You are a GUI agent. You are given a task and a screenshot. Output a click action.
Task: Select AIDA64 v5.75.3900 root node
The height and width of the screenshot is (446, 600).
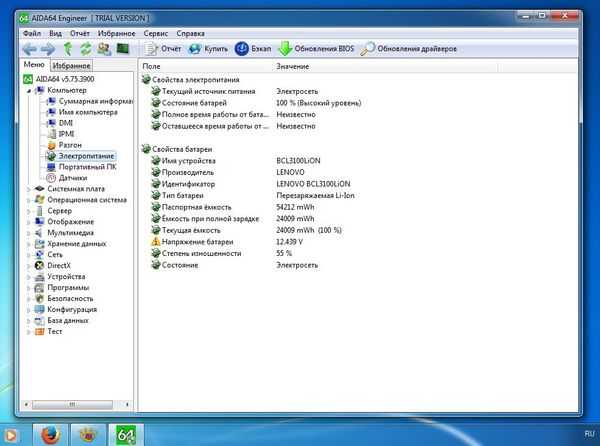[65, 79]
